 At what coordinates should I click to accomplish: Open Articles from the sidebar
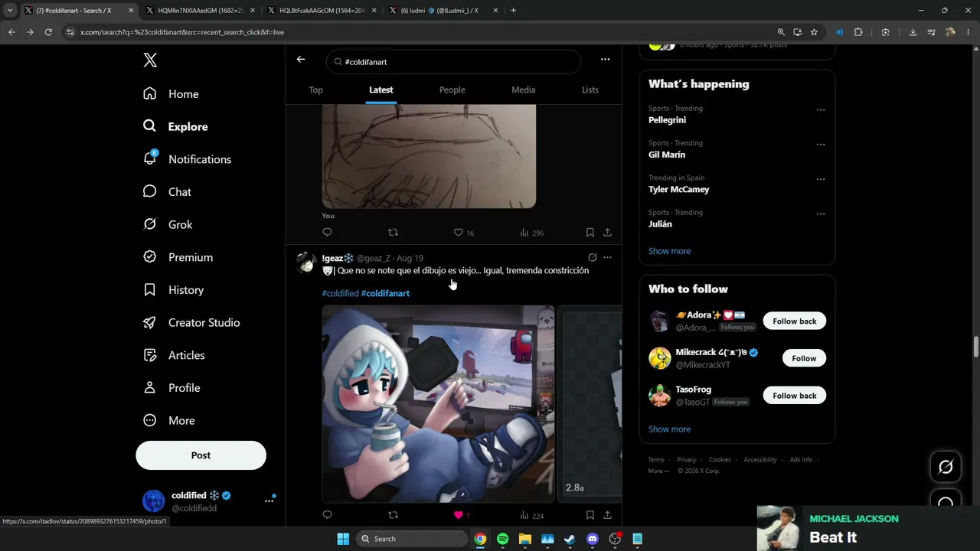(174, 355)
